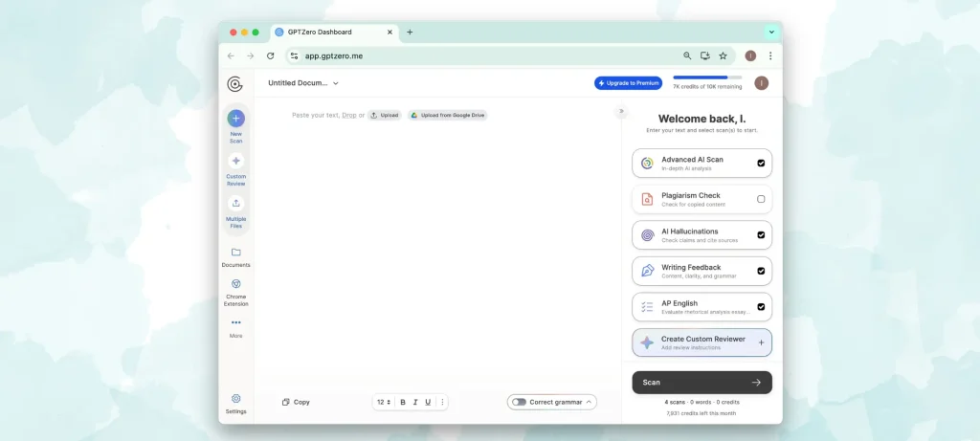Click the Scan button

tap(702, 383)
